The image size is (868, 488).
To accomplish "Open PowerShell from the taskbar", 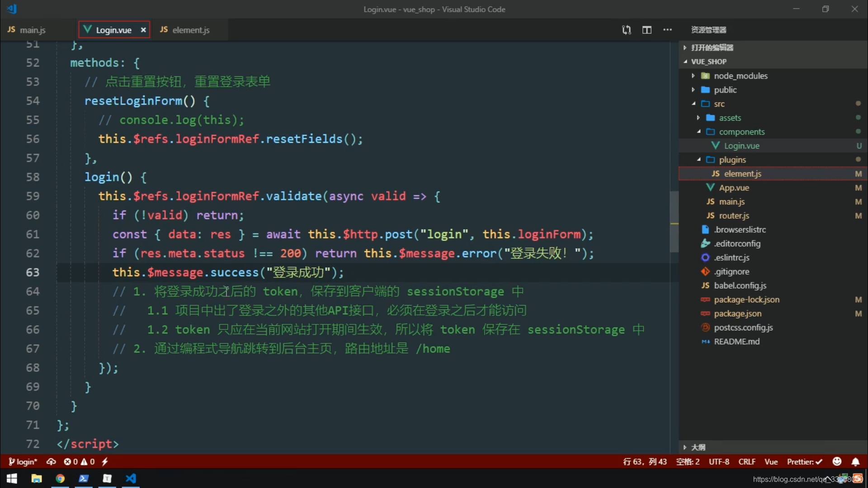I will [84, 479].
